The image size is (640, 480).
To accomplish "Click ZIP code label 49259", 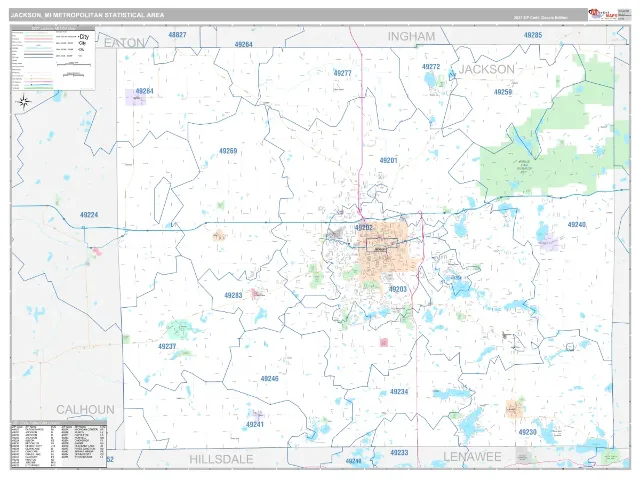I will click(x=503, y=92).
